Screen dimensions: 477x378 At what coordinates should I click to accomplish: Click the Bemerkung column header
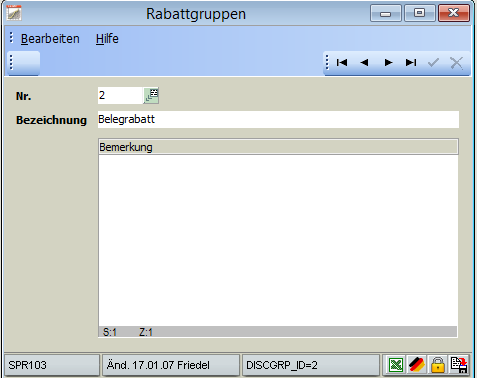[x=278, y=147]
